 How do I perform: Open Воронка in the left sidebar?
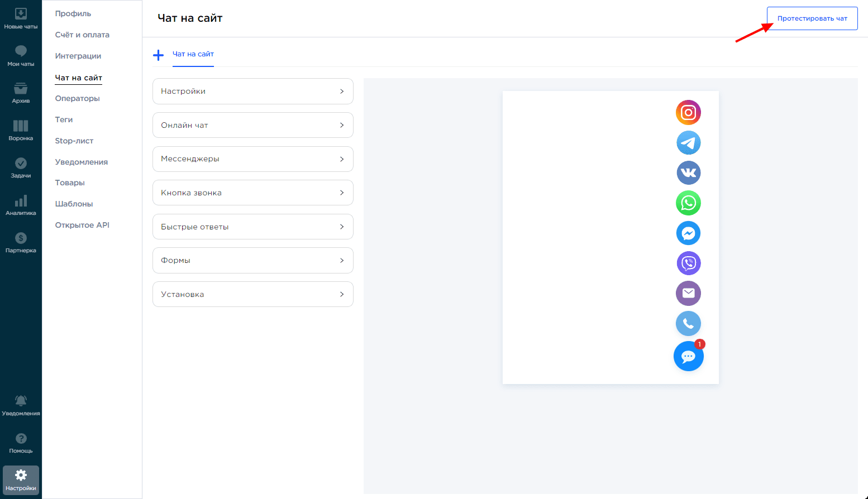21,131
